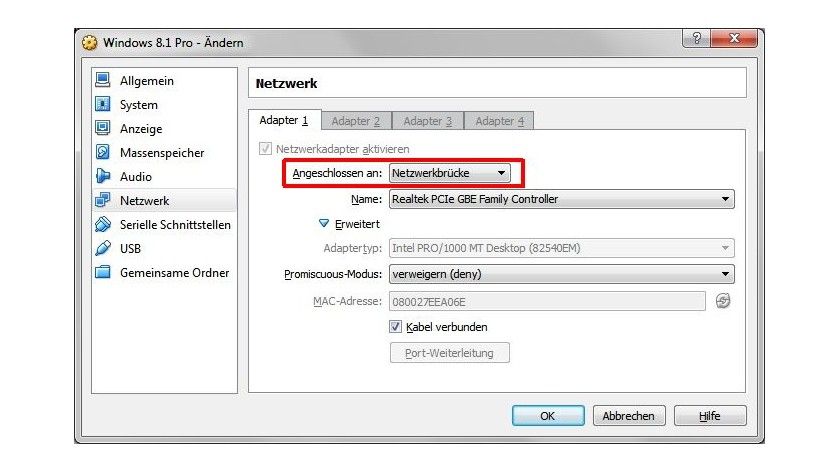Close the dialog with the red X
This screenshot has width=840, height=473.
tap(734, 38)
